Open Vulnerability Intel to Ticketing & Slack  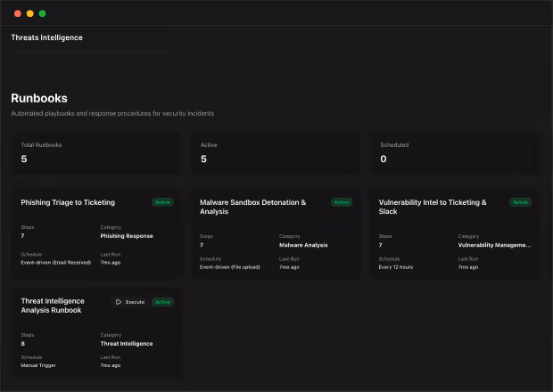(x=433, y=207)
